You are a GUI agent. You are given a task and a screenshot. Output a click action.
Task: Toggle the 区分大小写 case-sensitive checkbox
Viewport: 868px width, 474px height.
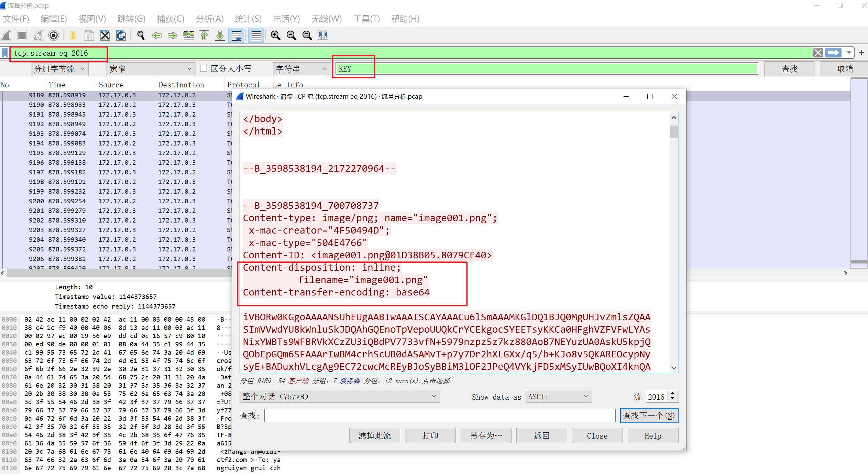pos(204,68)
